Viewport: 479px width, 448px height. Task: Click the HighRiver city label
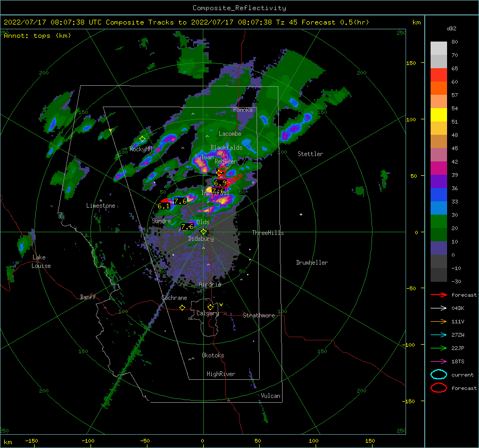tap(221, 374)
